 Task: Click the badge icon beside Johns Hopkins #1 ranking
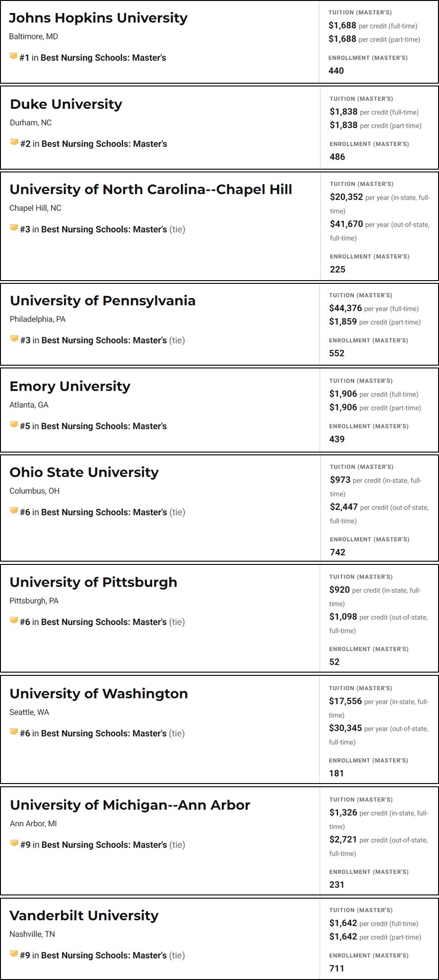click(x=13, y=56)
